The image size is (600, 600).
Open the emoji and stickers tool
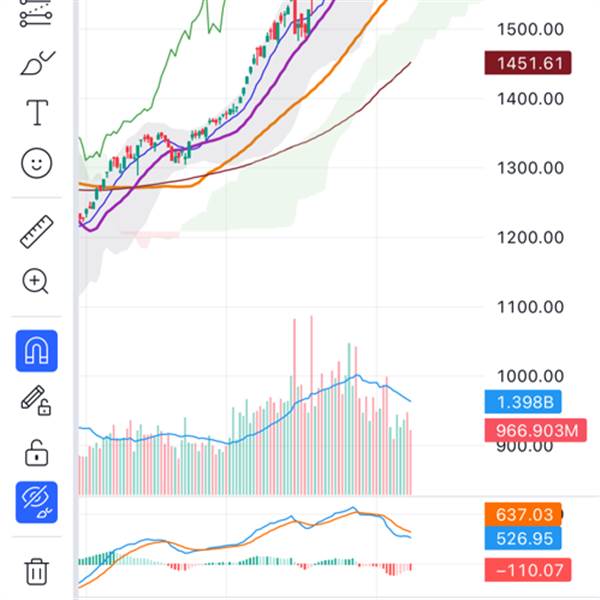(x=36, y=163)
